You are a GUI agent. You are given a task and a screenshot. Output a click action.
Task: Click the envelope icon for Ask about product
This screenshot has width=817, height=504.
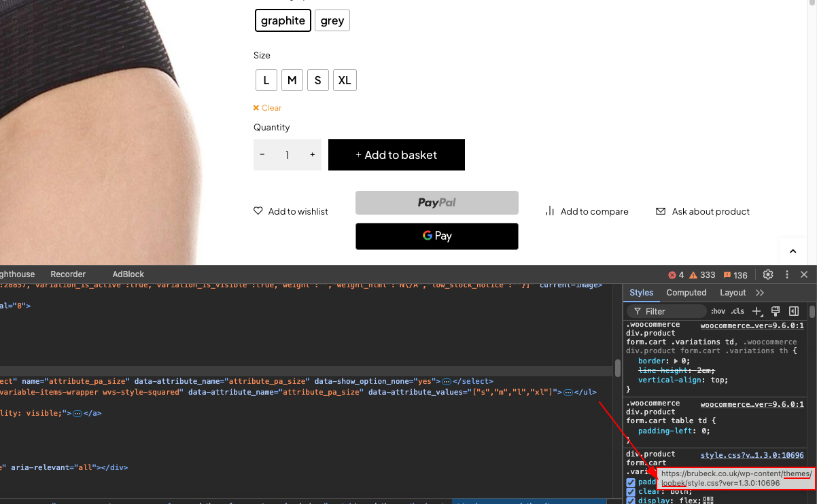point(661,211)
